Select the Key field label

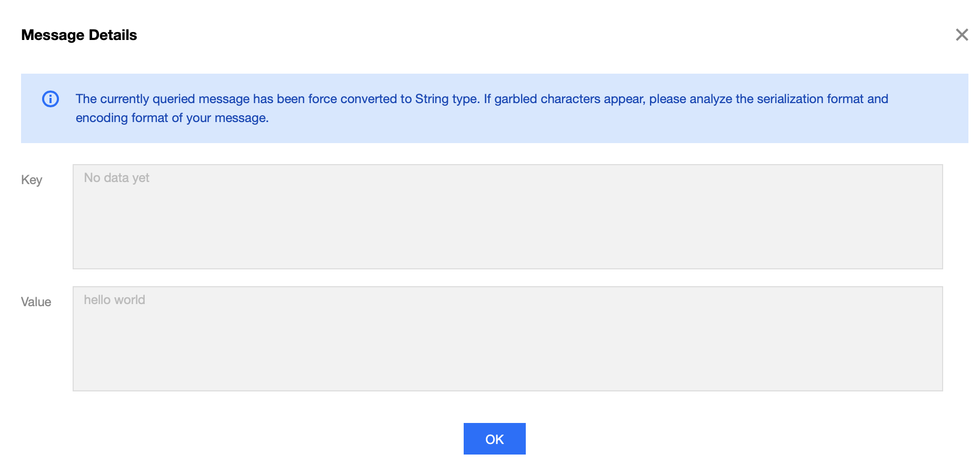click(32, 180)
